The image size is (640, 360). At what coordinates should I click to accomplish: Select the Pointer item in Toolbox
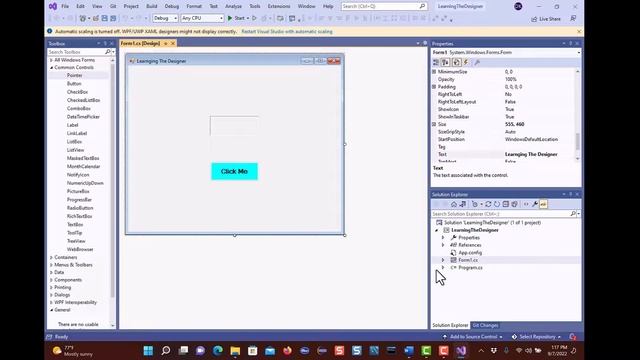[74, 76]
